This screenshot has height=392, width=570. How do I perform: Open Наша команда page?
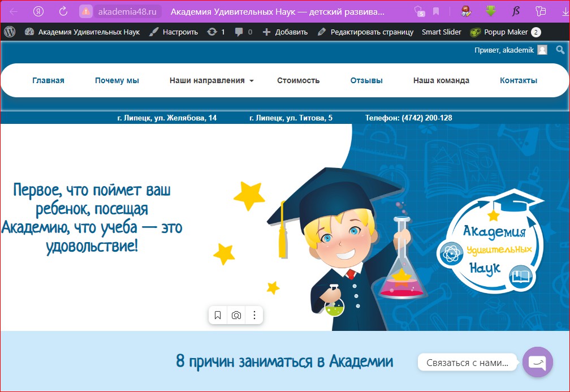coord(441,80)
